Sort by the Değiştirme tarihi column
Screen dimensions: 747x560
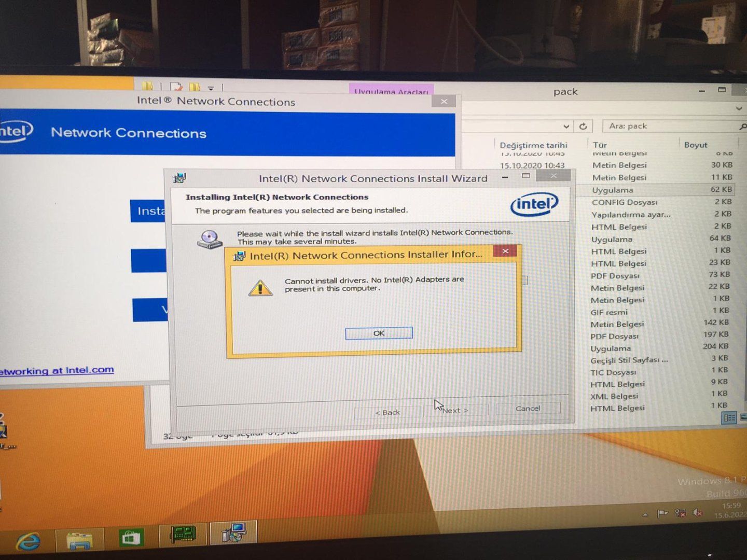[x=534, y=145]
